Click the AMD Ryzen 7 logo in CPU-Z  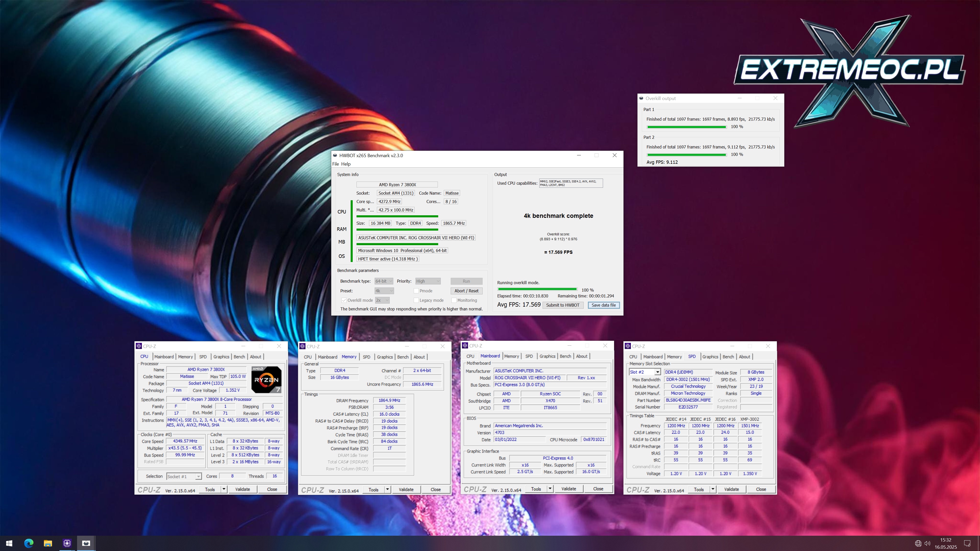click(x=266, y=380)
